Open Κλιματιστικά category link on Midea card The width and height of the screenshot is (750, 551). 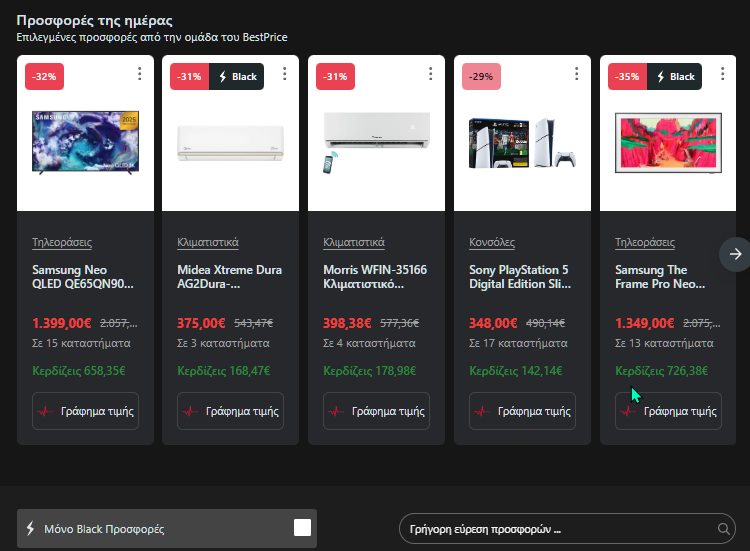tap(208, 242)
